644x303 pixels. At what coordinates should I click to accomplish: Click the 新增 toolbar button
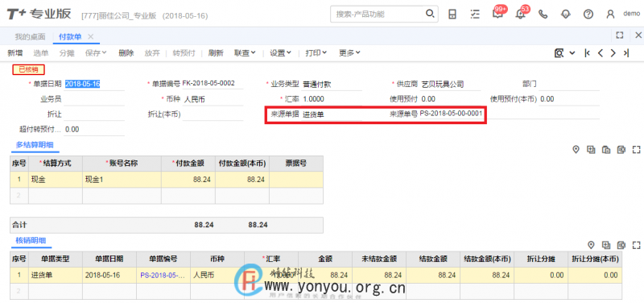pos(14,52)
